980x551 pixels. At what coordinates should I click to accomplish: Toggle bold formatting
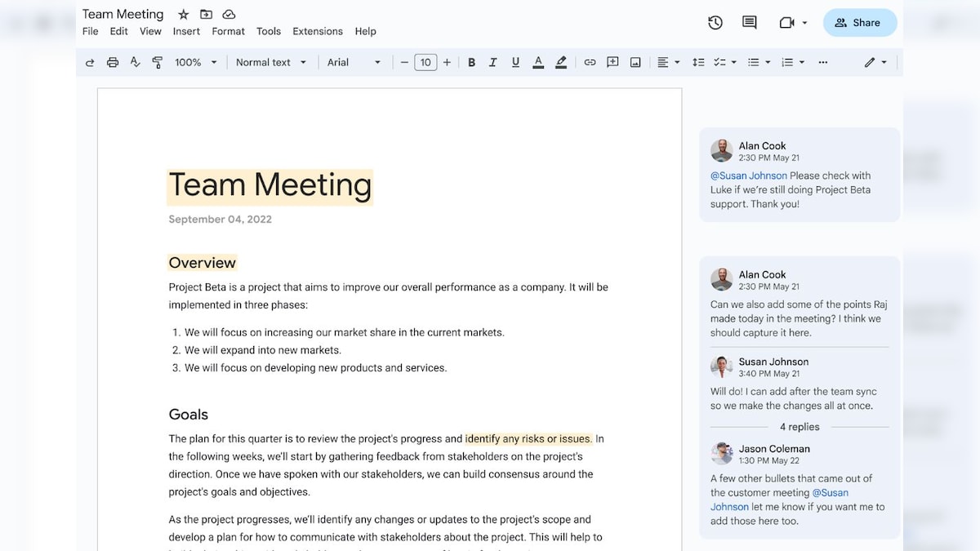tap(471, 62)
